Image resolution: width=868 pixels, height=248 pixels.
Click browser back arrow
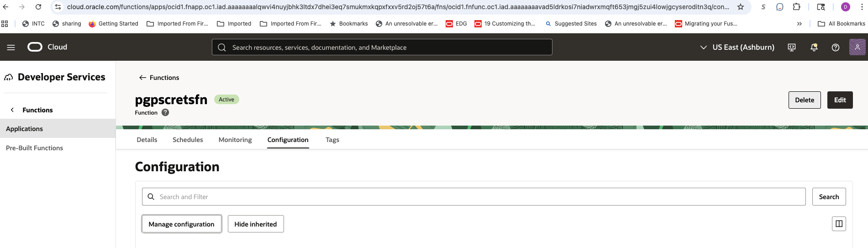5,7
